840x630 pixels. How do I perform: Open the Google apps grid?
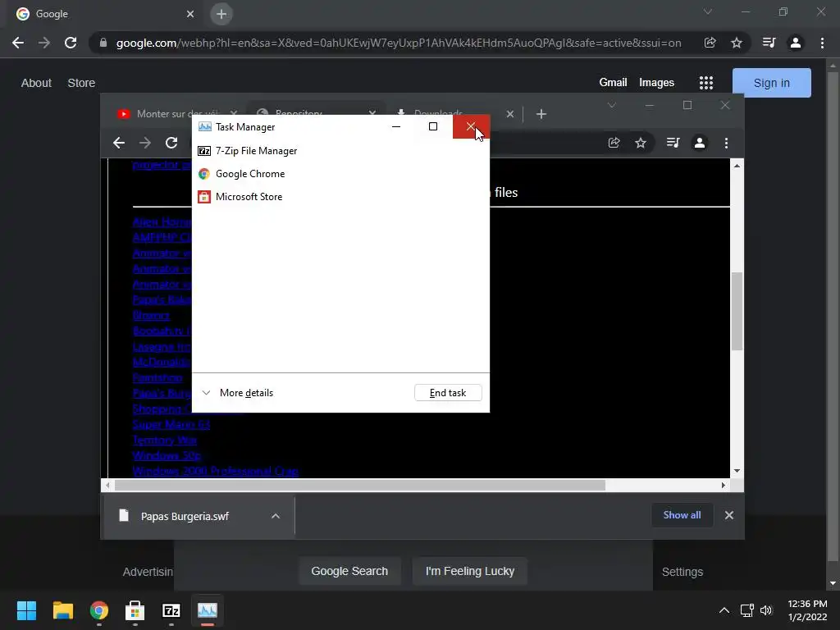[706, 83]
